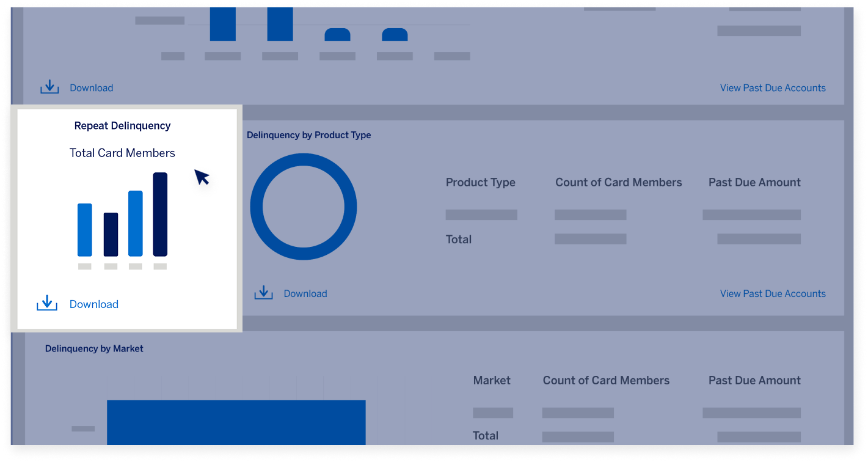Click the gray placeholder bar under Count of Card Members

coord(590,215)
